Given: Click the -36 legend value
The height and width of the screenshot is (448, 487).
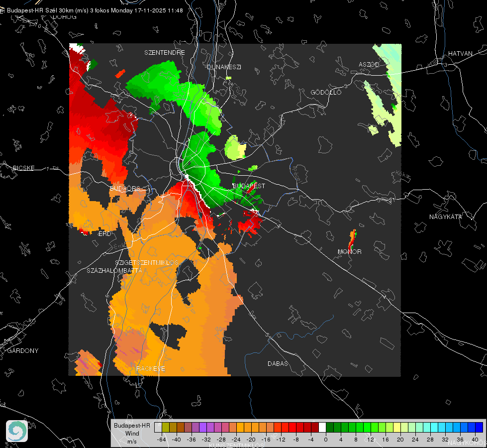Looking at the screenshot, I should point(192,440).
